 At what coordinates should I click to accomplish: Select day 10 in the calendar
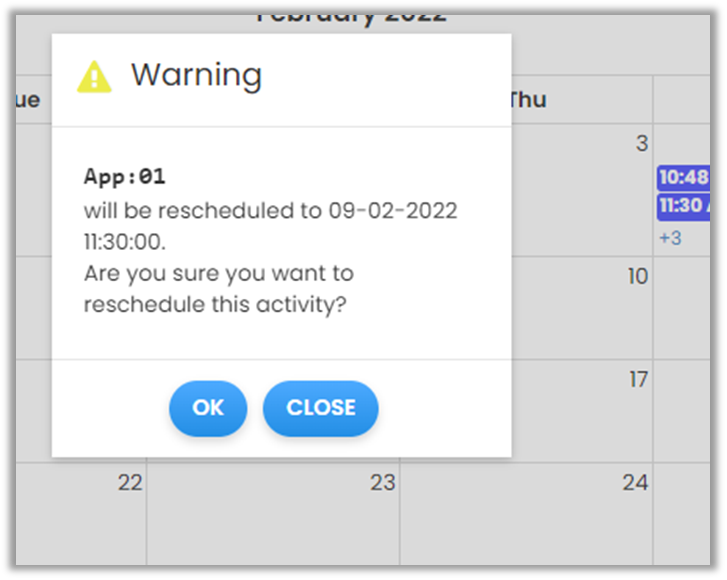point(637,276)
